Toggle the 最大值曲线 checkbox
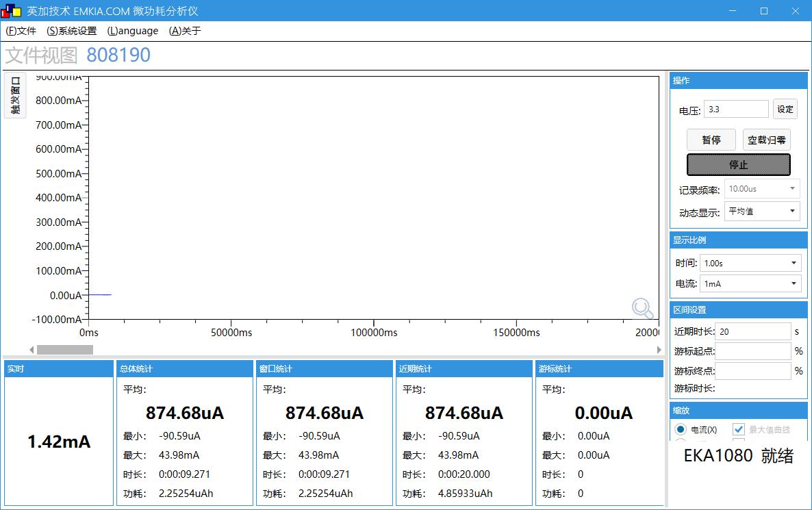812x510 pixels. point(739,429)
